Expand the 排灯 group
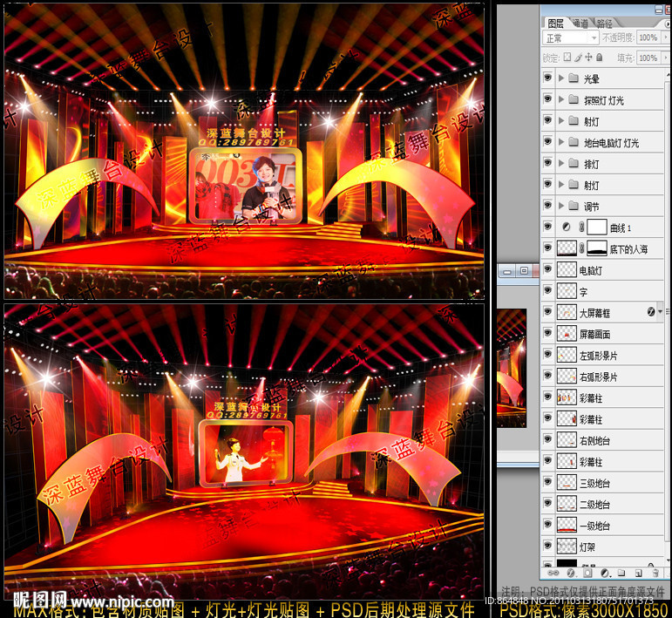672x618 pixels. pyautogui.click(x=561, y=163)
